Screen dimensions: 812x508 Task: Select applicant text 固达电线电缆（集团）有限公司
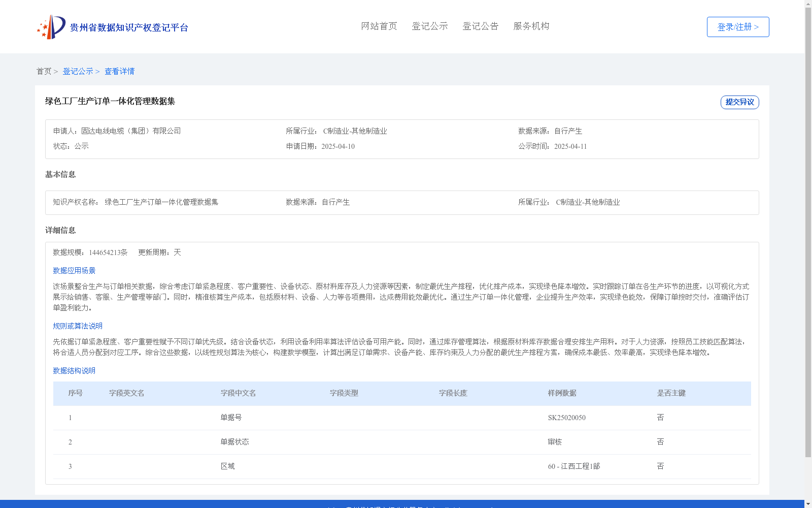(131, 131)
